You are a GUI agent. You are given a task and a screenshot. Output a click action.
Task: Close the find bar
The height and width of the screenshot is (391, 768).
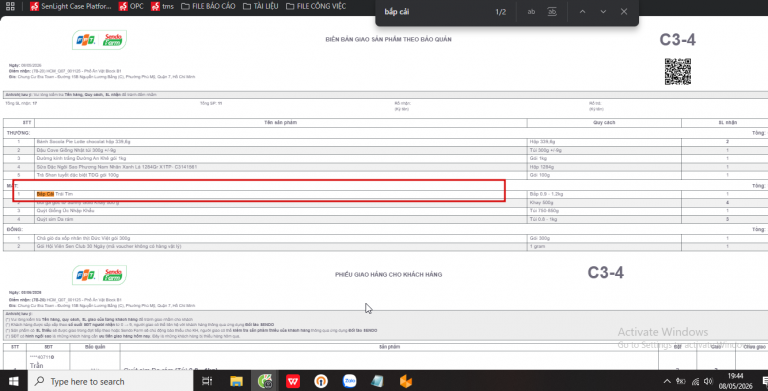coord(624,12)
